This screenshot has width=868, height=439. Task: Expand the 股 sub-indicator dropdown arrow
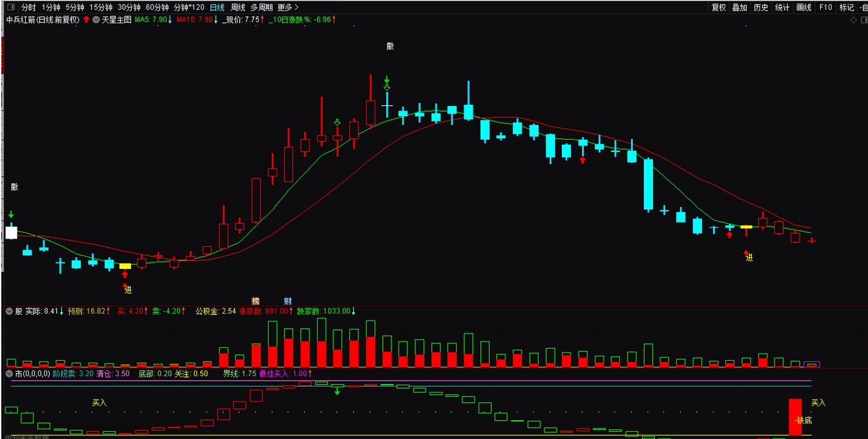tap(10, 311)
